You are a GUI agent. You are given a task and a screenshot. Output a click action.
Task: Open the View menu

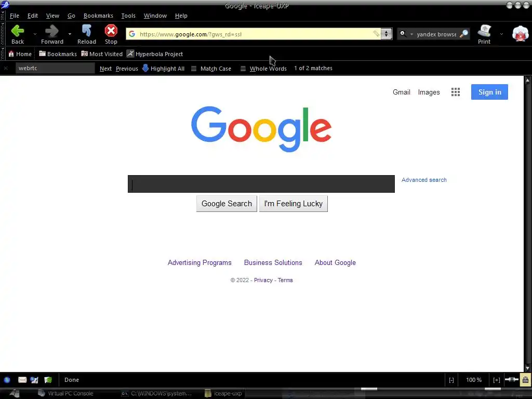52,16
